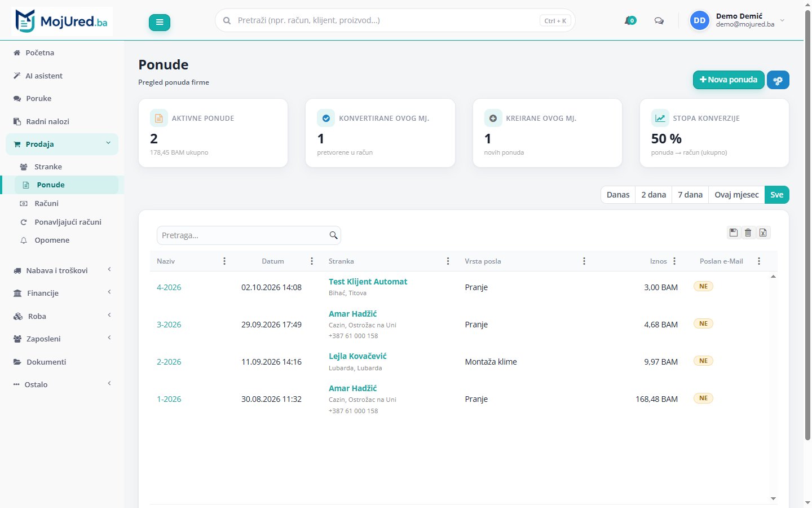Go to Početna in the sidebar
Image resolution: width=812 pixels, height=508 pixels.
pos(62,52)
